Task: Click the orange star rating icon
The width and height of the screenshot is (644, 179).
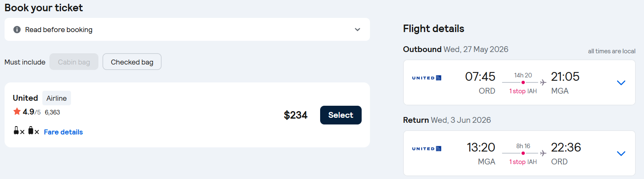Action: coord(17,111)
